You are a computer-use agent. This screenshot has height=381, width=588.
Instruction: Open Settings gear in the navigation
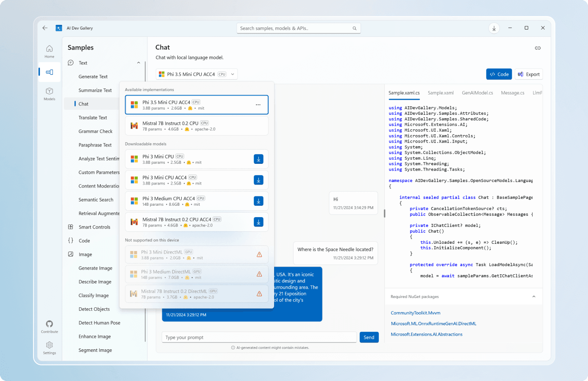point(50,348)
